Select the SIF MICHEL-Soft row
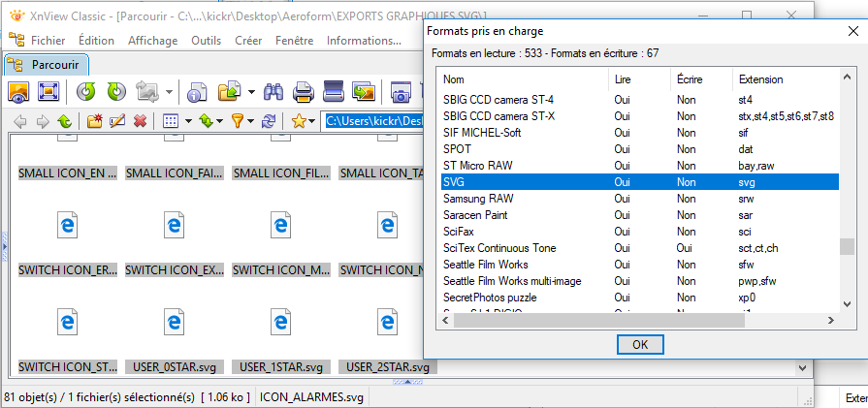Screen dimensions: 868x408 click(x=640, y=133)
